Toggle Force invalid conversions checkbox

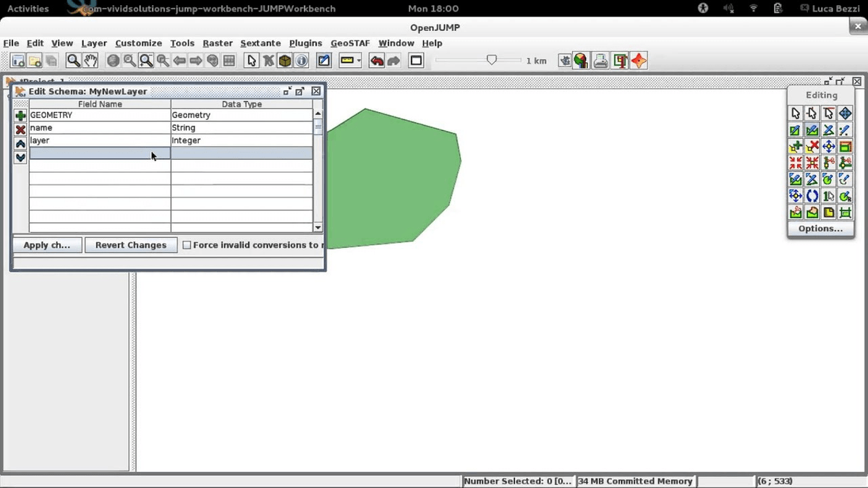pos(187,245)
